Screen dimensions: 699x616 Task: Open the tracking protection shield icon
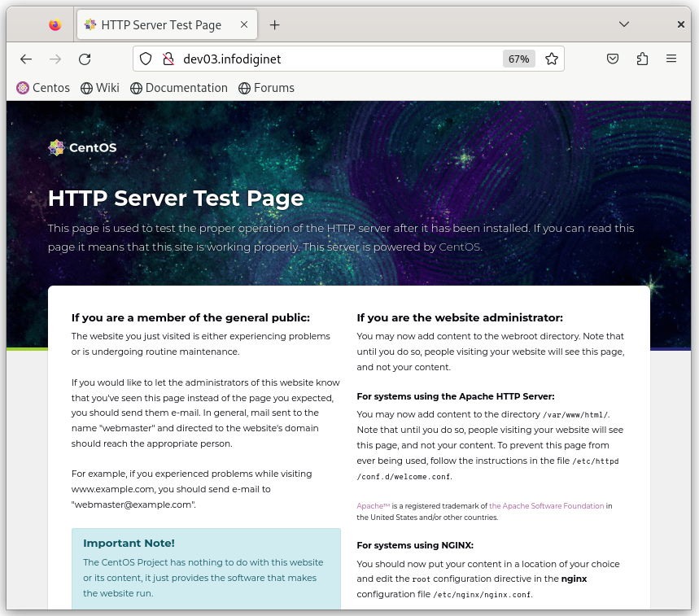pyautogui.click(x=146, y=59)
